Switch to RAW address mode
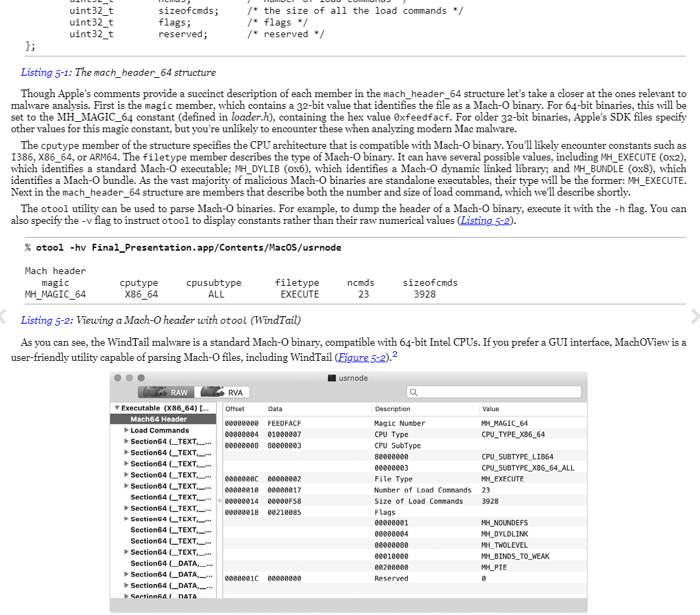 coord(166,393)
